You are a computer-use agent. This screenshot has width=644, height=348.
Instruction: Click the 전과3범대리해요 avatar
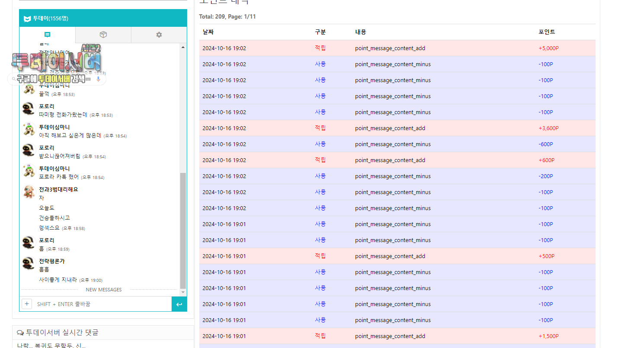[29, 192]
